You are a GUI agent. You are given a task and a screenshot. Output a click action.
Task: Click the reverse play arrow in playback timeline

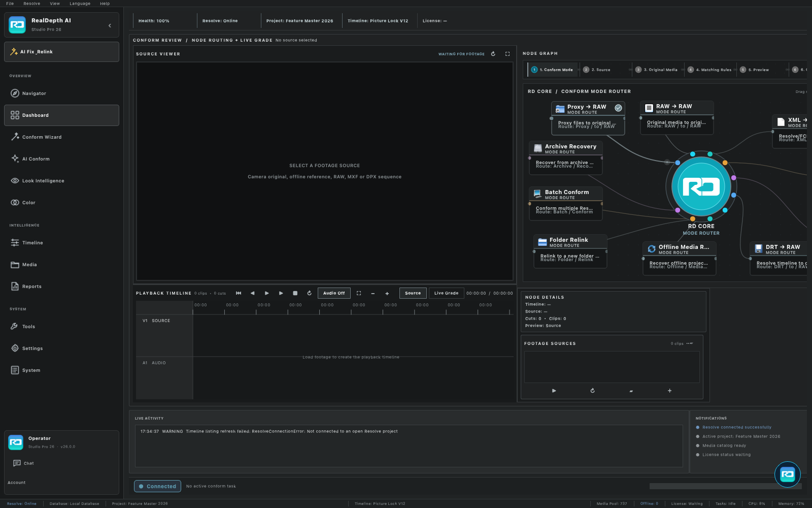pyautogui.click(x=253, y=293)
